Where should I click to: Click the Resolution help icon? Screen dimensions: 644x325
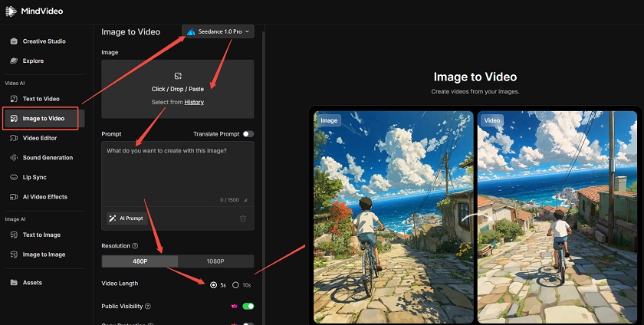[135, 246]
